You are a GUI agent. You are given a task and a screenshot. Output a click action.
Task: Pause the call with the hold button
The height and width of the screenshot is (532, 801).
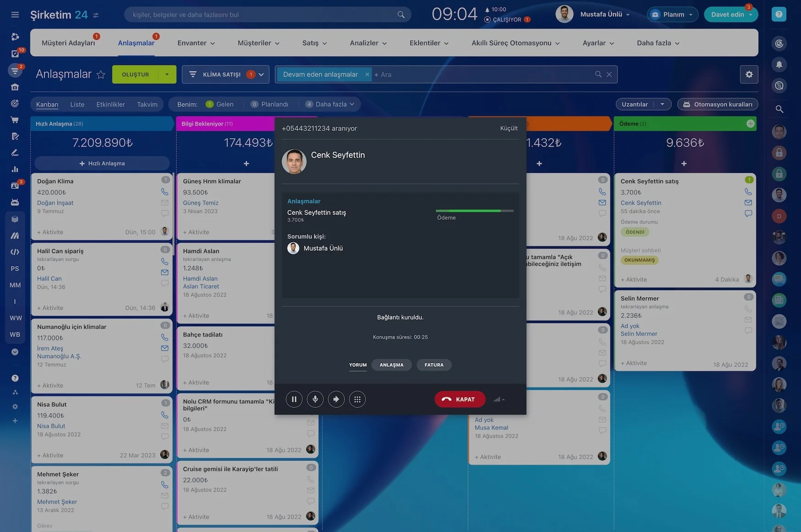click(294, 399)
